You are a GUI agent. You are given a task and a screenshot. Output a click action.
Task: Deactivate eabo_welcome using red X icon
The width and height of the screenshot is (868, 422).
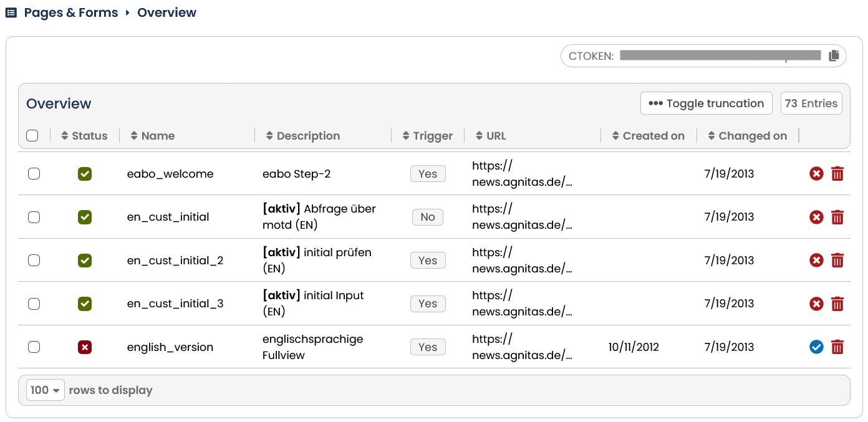coord(816,174)
